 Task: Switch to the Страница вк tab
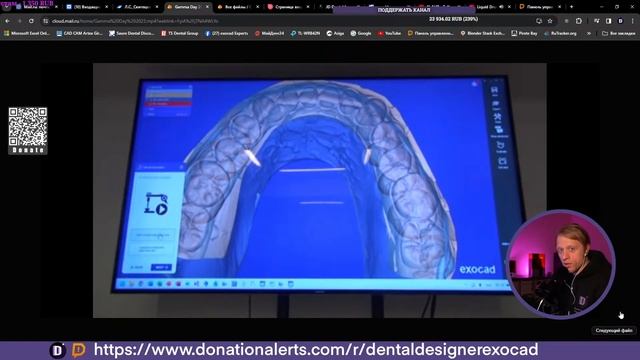pyautogui.click(x=289, y=7)
